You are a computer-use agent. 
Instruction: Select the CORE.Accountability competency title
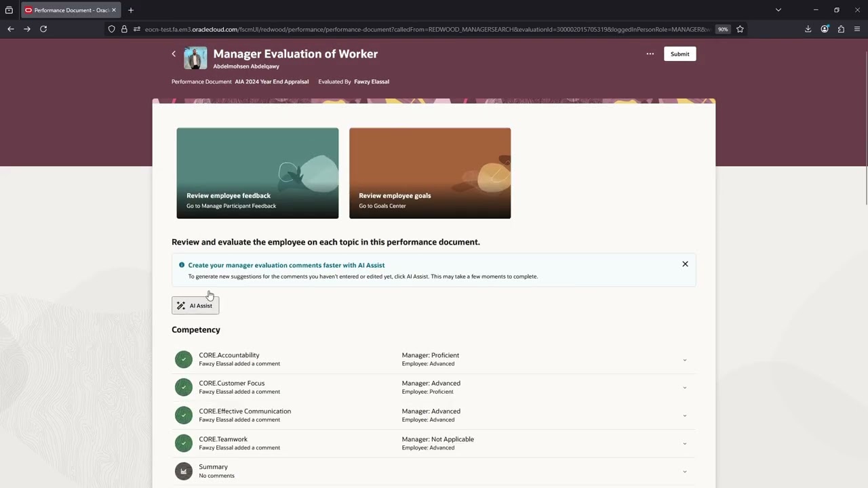coord(229,355)
